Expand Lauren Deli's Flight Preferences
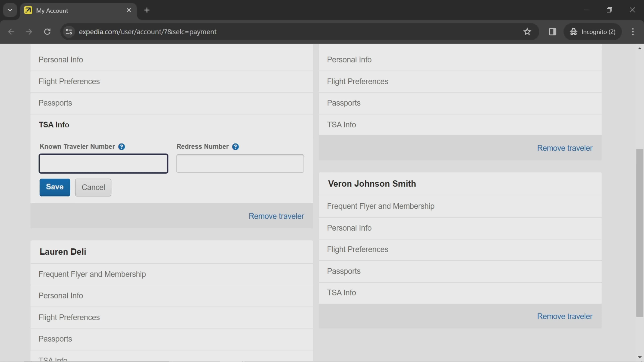The image size is (644, 362). tap(172, 318)
